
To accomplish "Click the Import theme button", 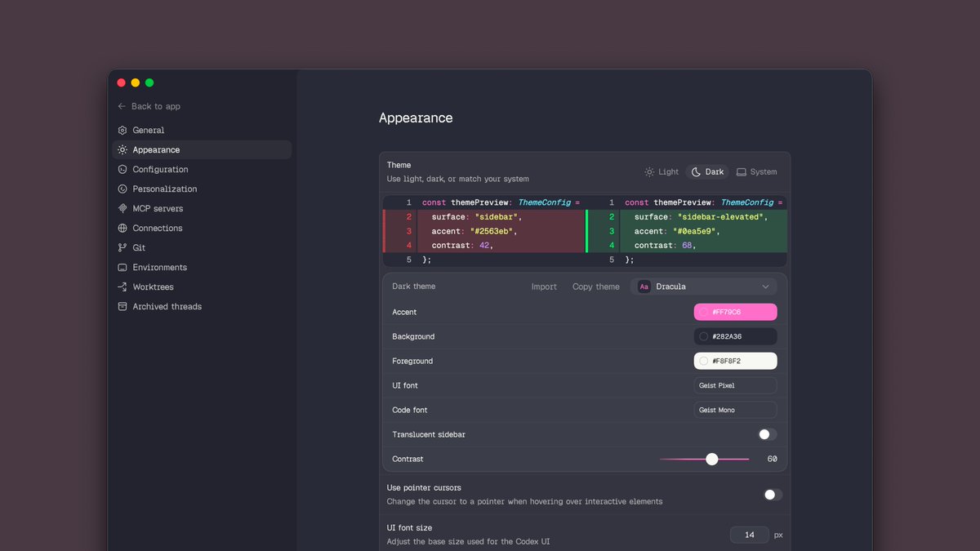I will tap(544, 287).
